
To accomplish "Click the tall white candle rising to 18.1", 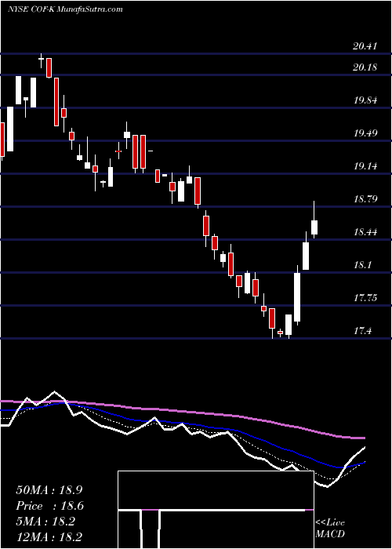I will (x=297, y=297).
